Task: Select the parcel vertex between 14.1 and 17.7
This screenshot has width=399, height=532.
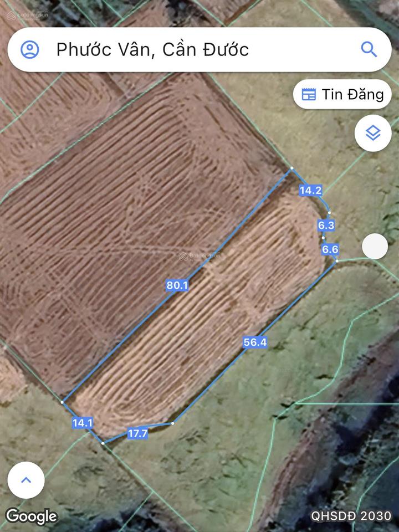Action: (x=103, y=443)
